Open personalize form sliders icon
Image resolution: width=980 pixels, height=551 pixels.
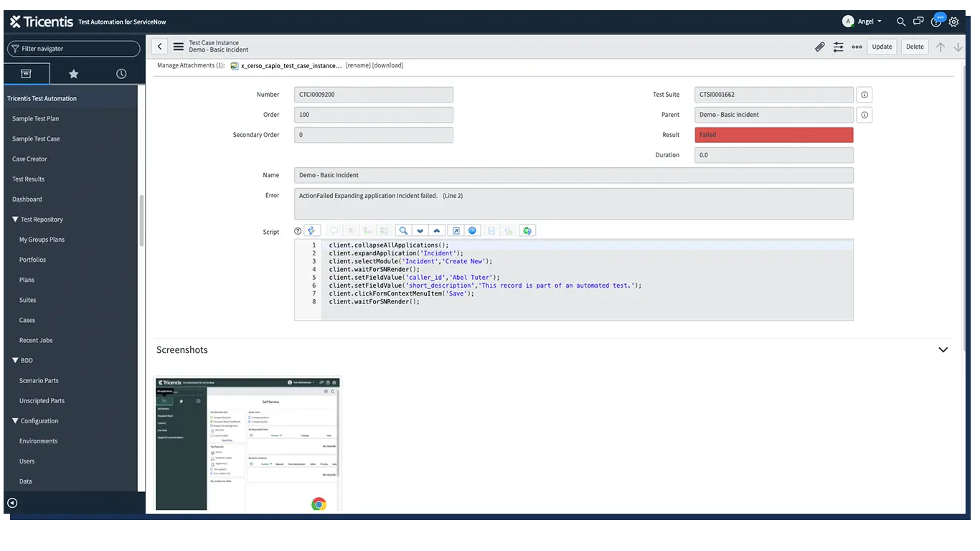tap(838, 47)
